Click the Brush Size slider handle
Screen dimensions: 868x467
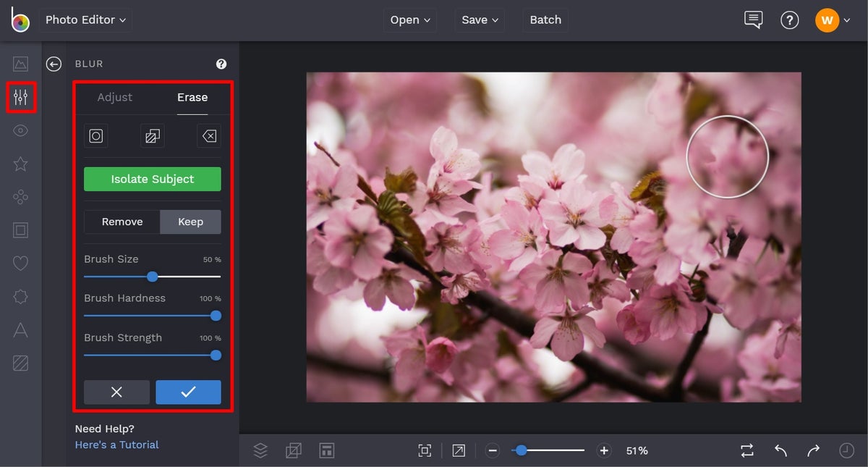(x=152, y=277)
